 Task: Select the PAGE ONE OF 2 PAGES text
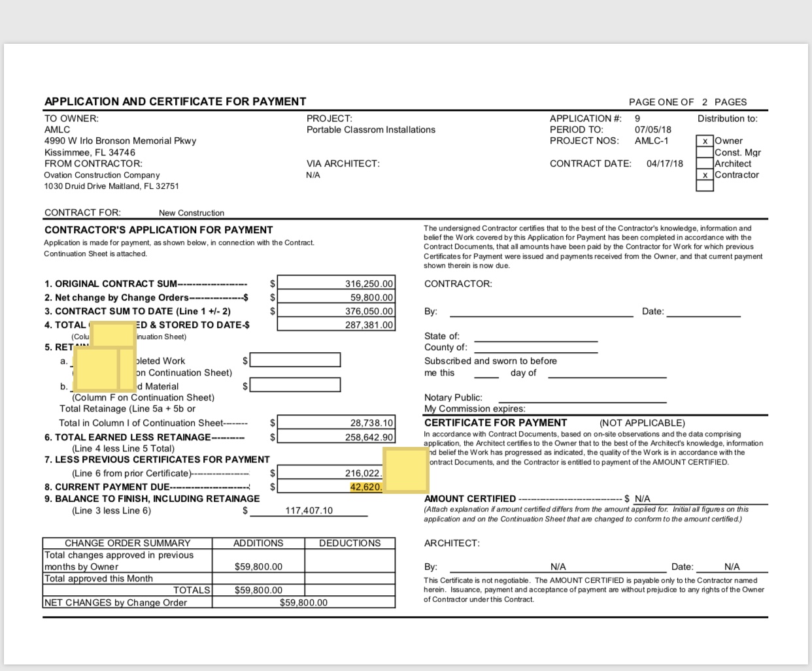click(x=688, y=102)
